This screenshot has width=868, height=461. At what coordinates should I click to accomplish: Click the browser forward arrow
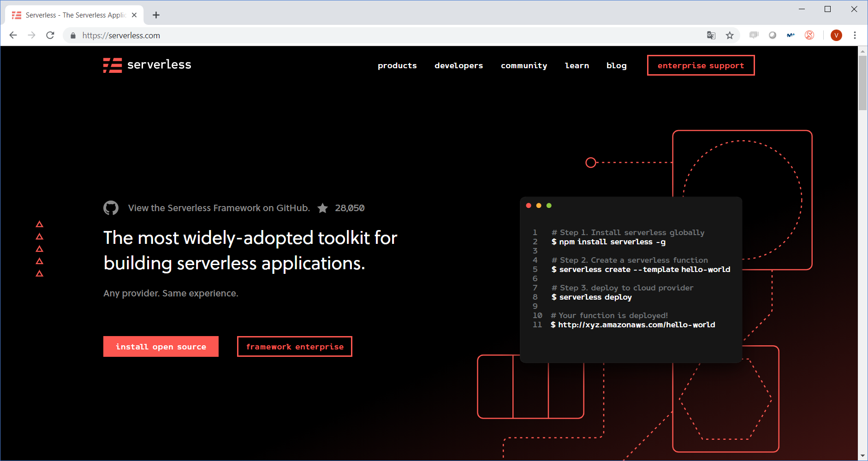tap(31, 35)
